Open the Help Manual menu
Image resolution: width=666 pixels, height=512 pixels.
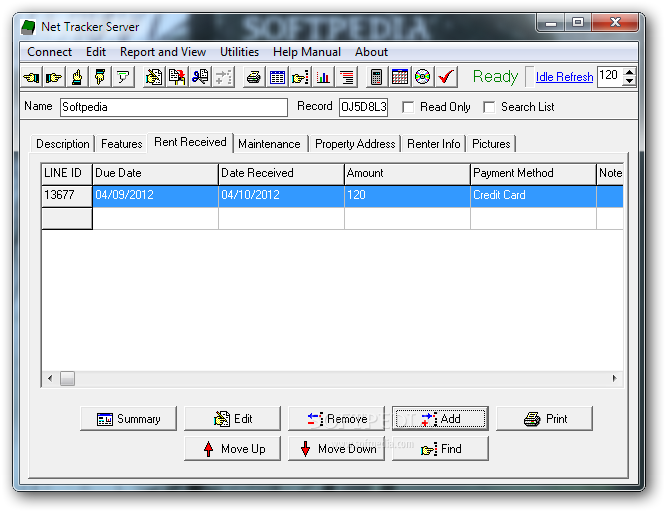(x=307, y=52)
